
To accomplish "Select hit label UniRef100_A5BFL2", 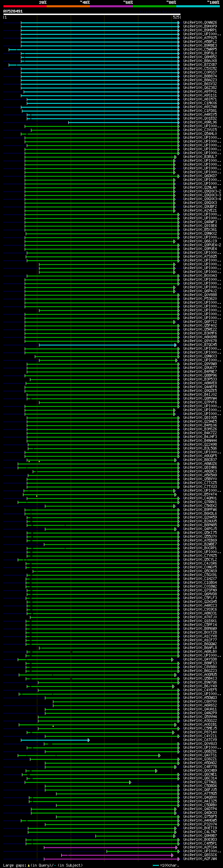I will point(200,42).
